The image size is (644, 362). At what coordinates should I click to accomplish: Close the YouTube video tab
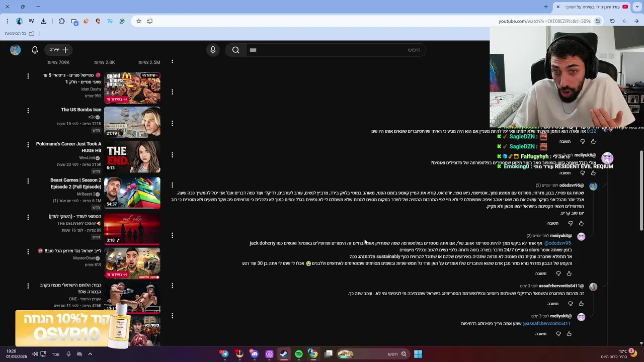coord(558,7)
